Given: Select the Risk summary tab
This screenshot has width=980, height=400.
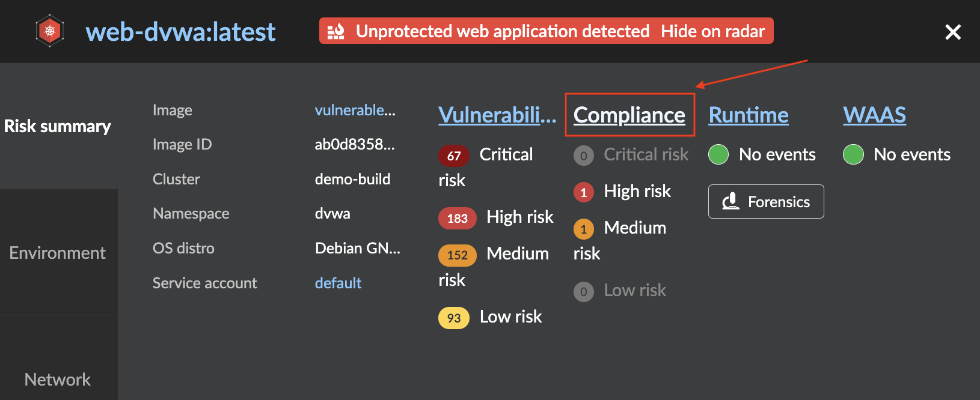Looking at the screenshot, I should pyautogui.click(x=58, y=126).
